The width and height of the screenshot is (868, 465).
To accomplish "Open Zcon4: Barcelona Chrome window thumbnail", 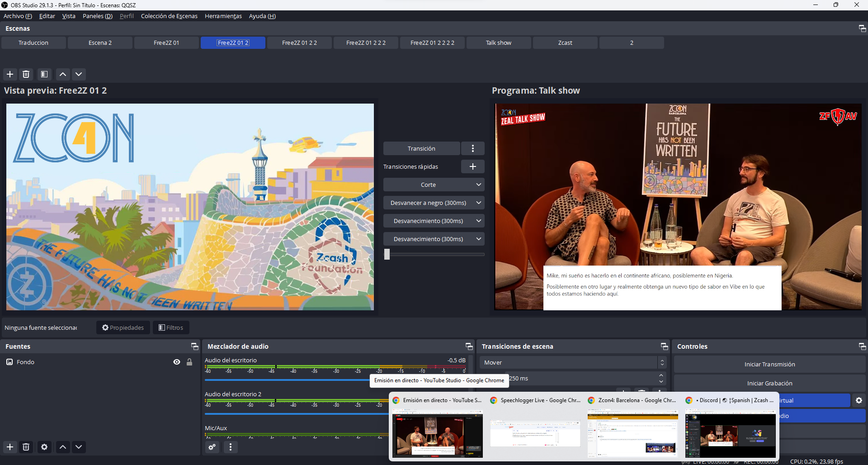I will pos(633,433).
